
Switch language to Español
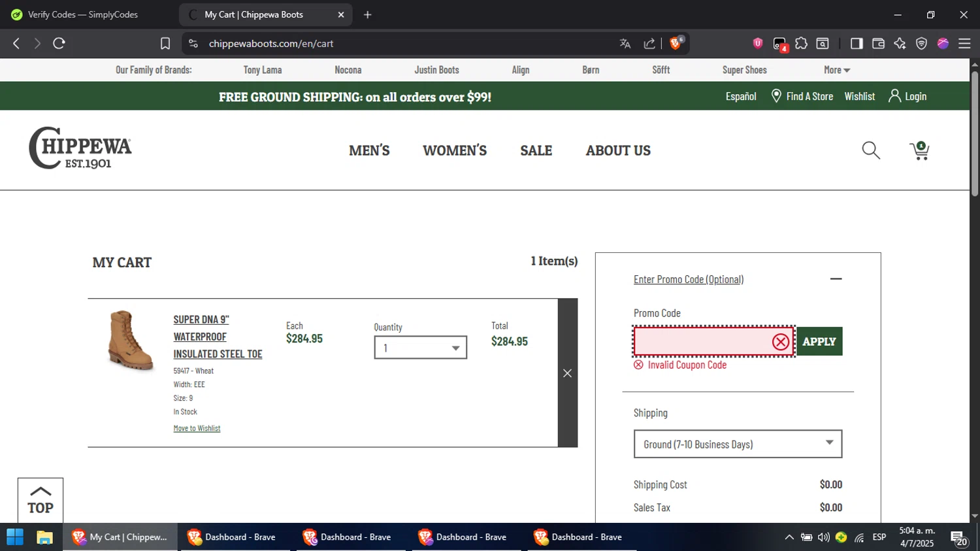[741, 96]
